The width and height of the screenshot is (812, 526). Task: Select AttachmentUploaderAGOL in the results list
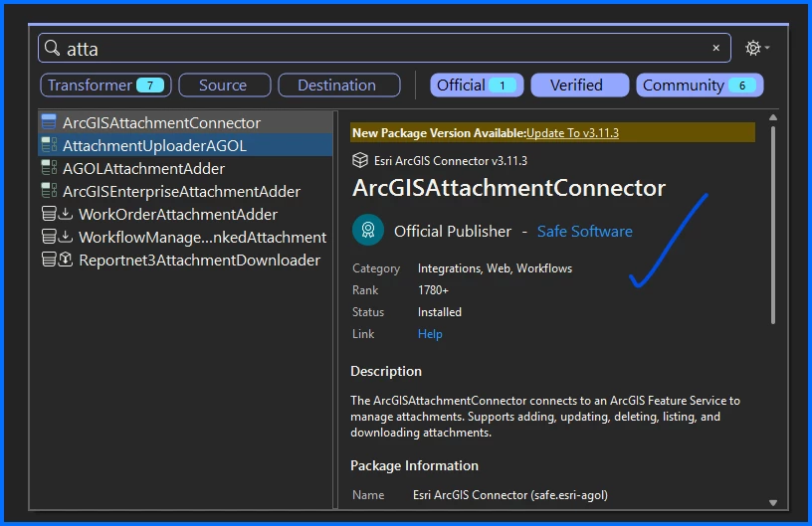[x=185, y=145]
